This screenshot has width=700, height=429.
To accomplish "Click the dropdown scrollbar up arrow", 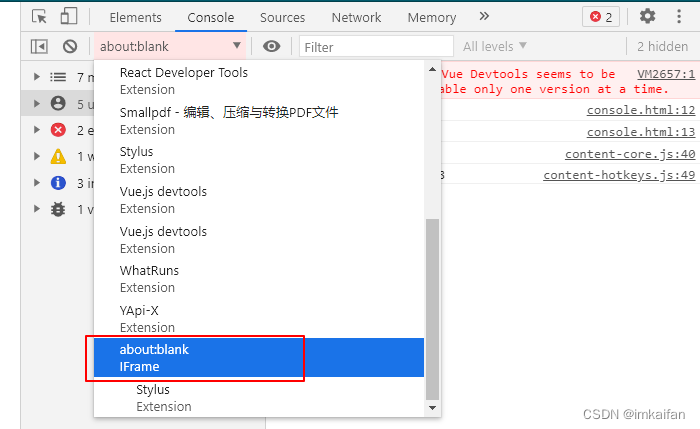I will coord(432,70).
